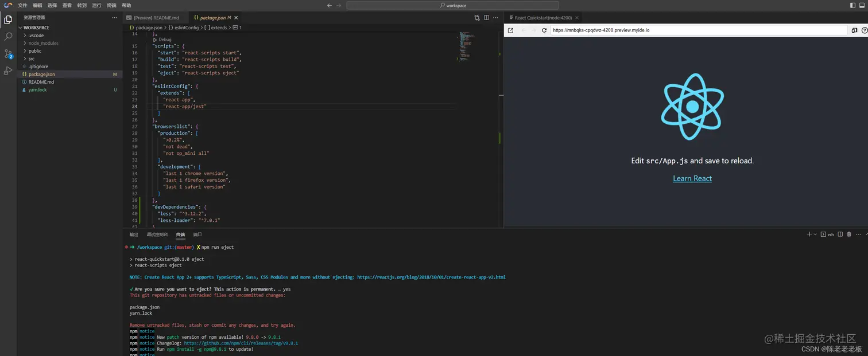Image resolution: width=868 pixels, height=356 pixels.
Task: Kill terminal with trash icon
Action: click(849, 234)
